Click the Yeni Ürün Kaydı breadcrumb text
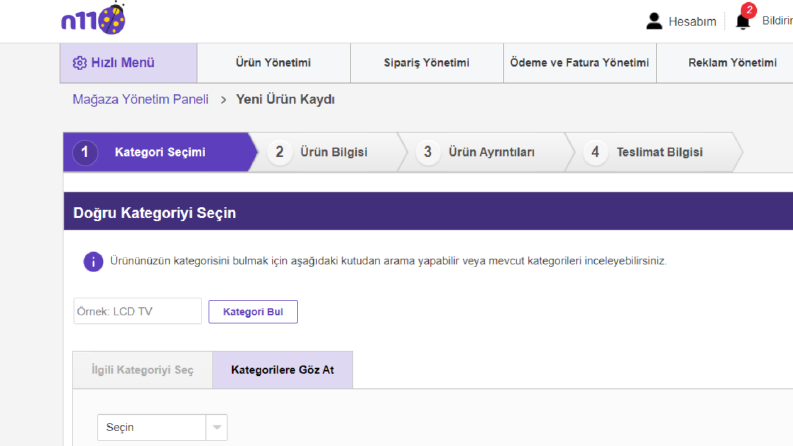 (x=285, y=99)
